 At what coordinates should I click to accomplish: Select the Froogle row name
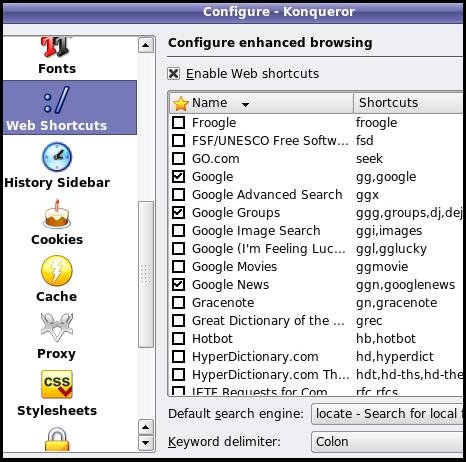pos(214,123)
